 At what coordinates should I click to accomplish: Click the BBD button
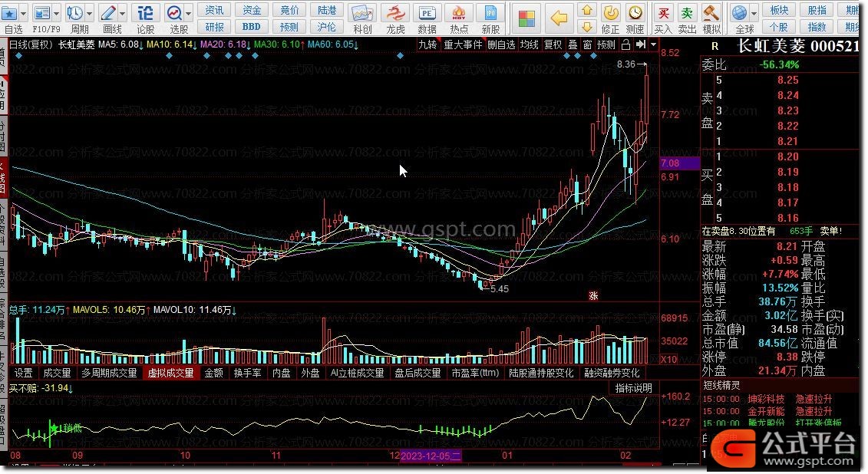251,27
